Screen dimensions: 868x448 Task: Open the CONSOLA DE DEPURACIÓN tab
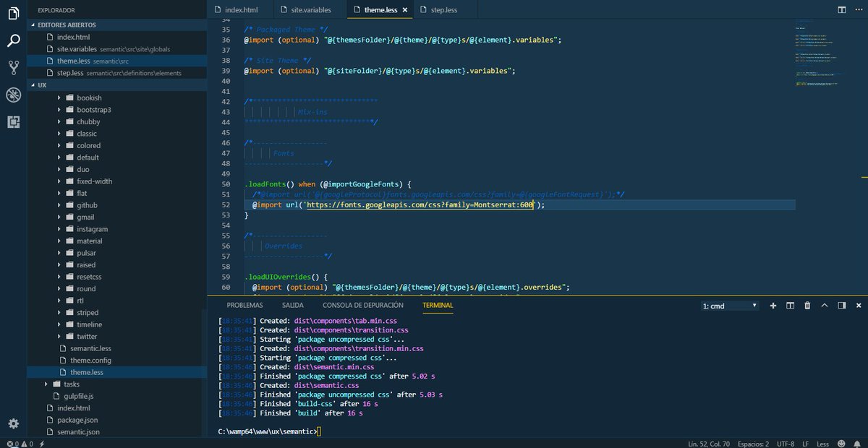coord(363,305)
